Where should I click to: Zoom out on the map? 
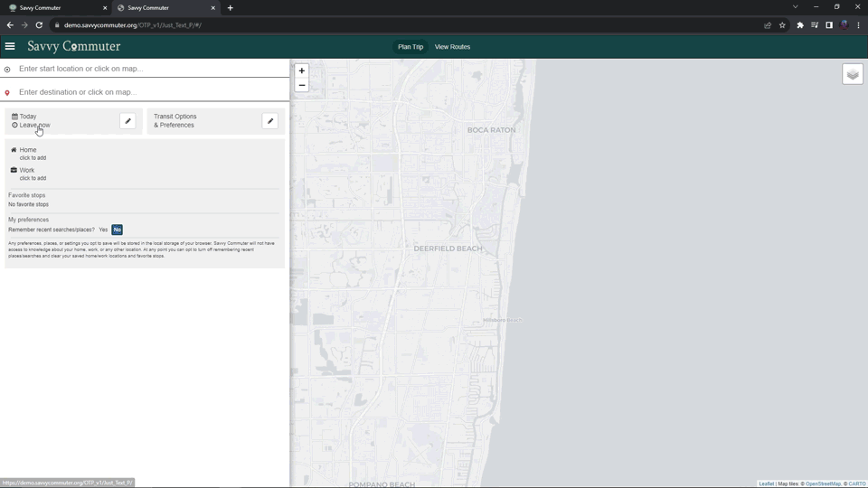pyautogui.click(x=302, y=85)
